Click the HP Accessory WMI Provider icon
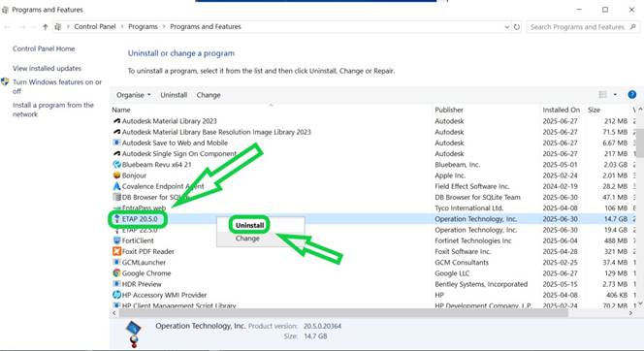 [116, 295]
